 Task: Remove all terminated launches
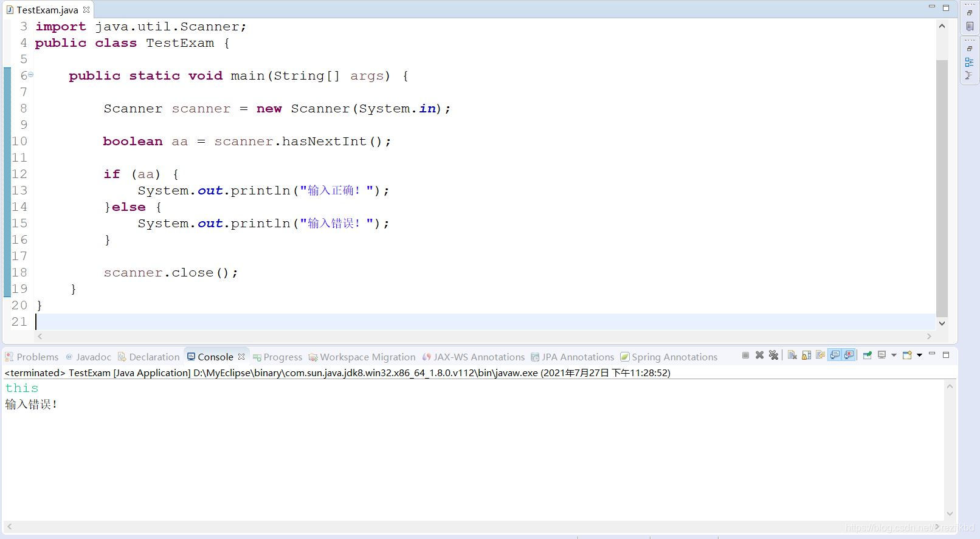coord(773,355)
